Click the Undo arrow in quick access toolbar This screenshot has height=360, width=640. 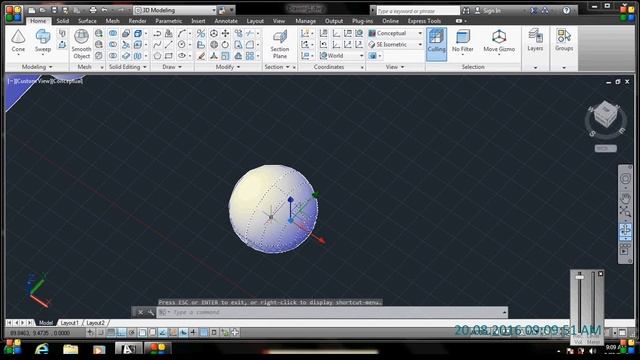(x=105, y=10)
